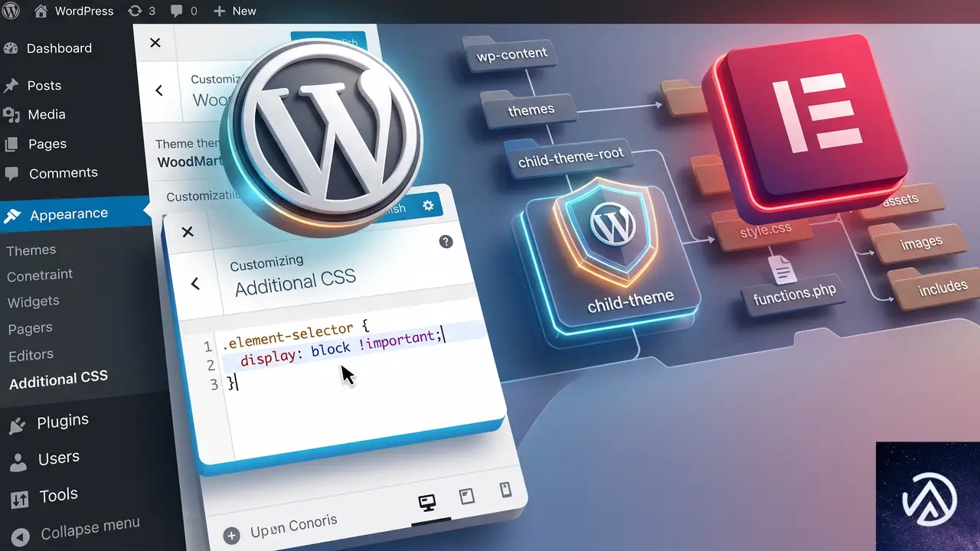This screenshot has width=980, height=551.
Task: Open the functions.php file icon
Action: click(x=782, y=271)
